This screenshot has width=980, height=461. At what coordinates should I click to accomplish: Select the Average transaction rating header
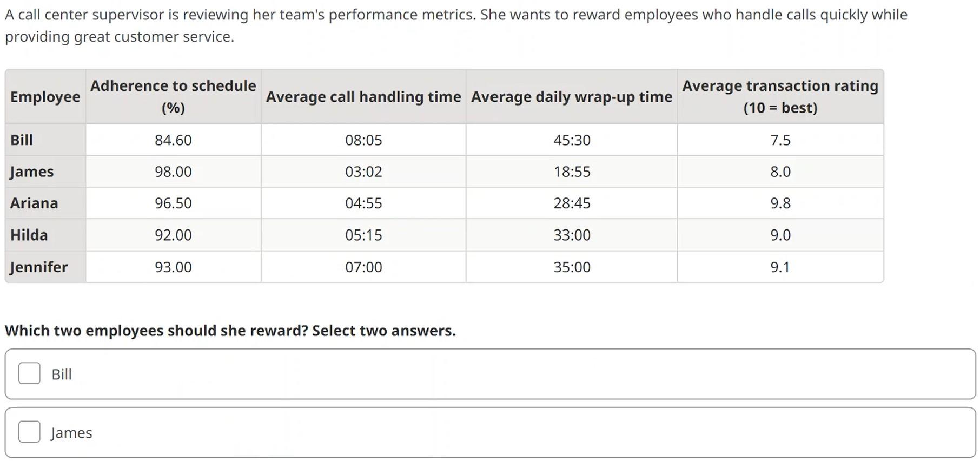[x=780, y=96]
